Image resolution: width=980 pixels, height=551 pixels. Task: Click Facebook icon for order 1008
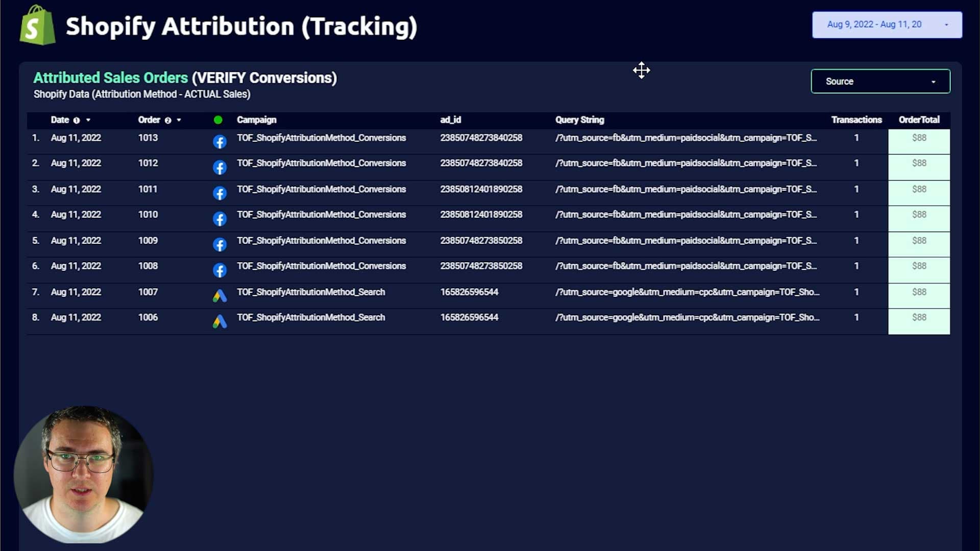(x=219, y=270)
